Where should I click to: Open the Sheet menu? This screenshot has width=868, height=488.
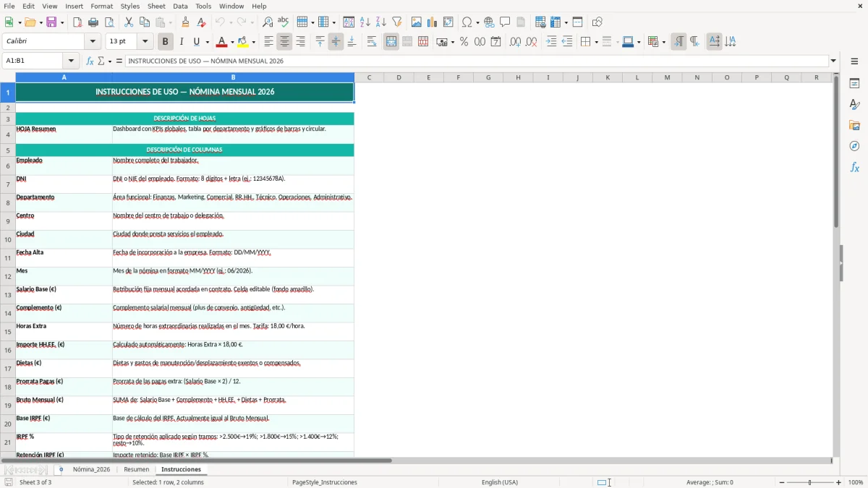156,6
